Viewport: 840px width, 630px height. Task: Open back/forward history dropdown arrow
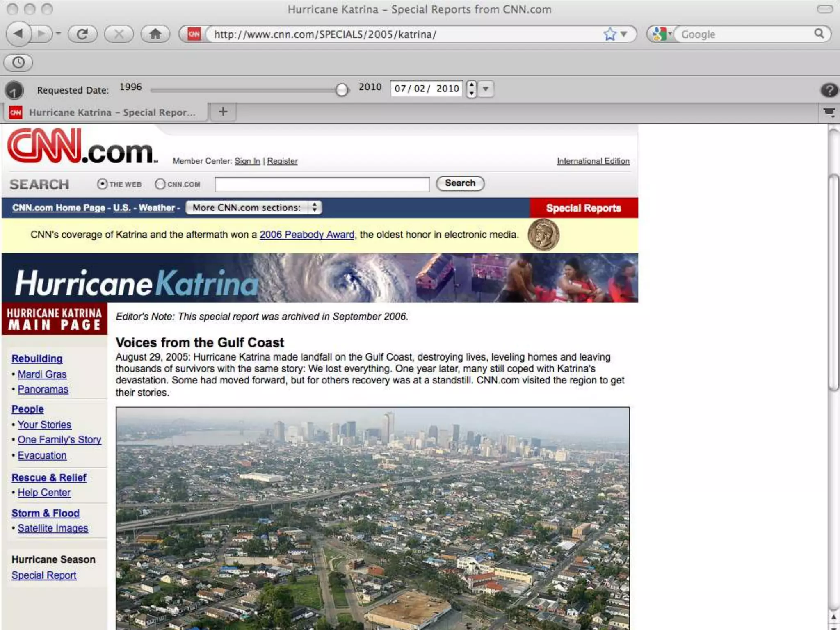58,34
